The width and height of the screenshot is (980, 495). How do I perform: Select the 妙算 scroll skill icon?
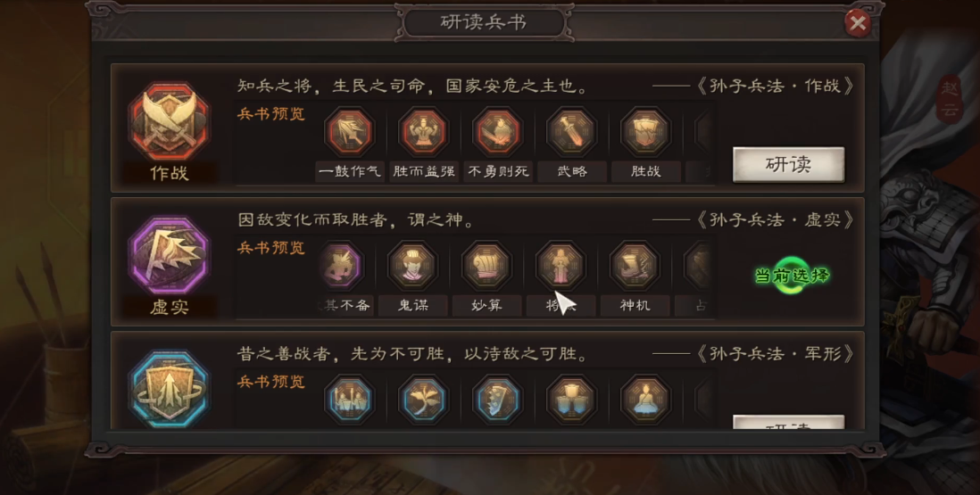486,266
